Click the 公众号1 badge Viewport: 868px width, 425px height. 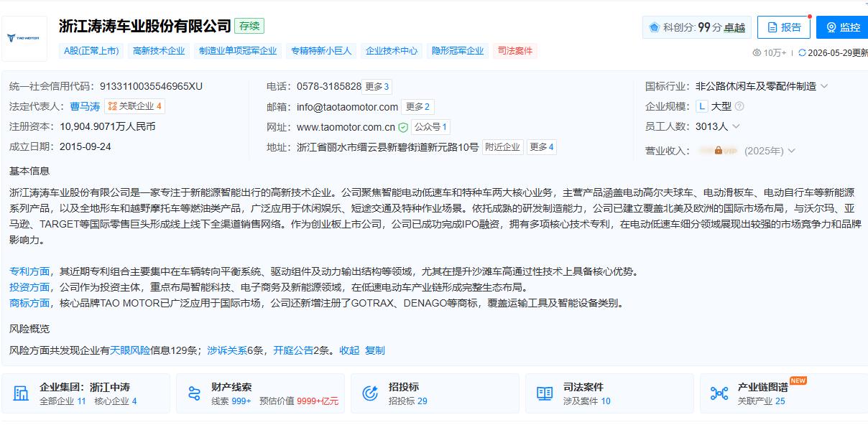pyautogui.click(x=431, y=127)
